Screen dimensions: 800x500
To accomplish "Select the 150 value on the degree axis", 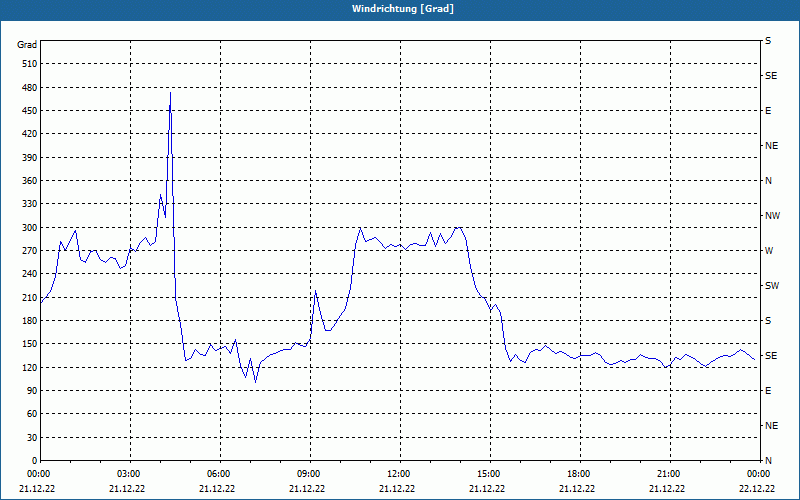I will pos(30,344).
